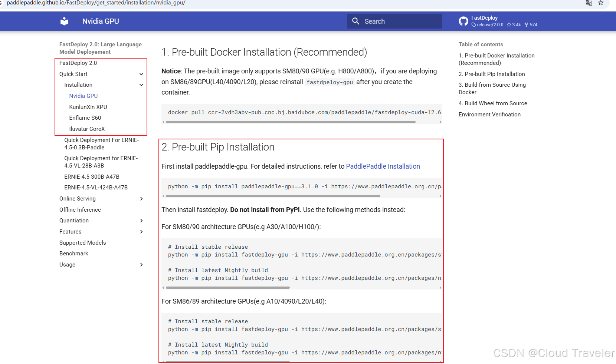The image size is (616, 364).
Task: Expand the Quantiation section chevron
Action: [x=141, y=221]
